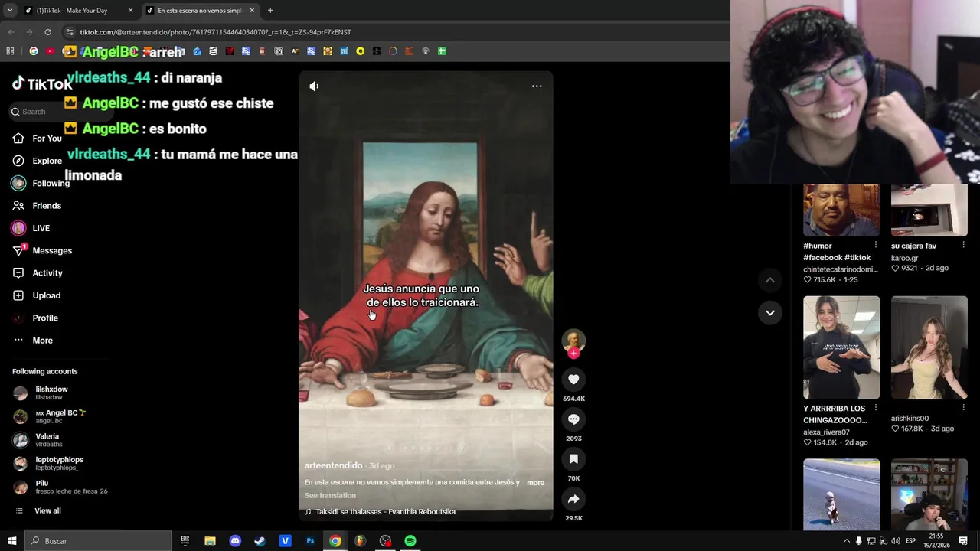Open the arteentendido profile link

click(333, 465)
